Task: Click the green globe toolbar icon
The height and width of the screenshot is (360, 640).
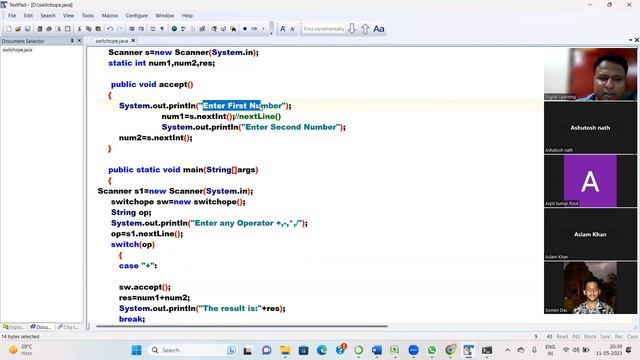Action: click(174, 29)
